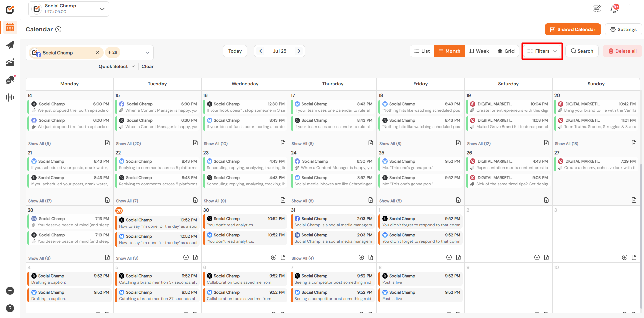Click the add-post plus icon on day 31
644x318 pixels.
(361, 257)
